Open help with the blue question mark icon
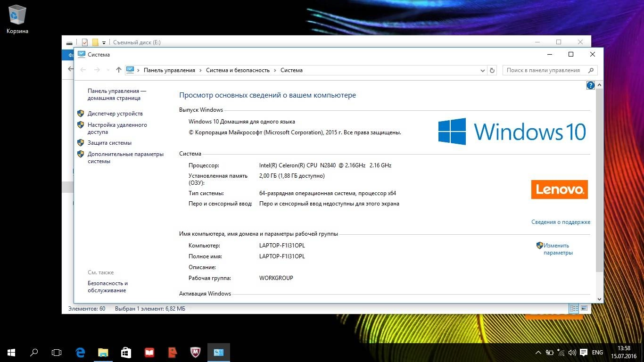The height and width of the screenshot is (362, 644). [x=591, y=85]
